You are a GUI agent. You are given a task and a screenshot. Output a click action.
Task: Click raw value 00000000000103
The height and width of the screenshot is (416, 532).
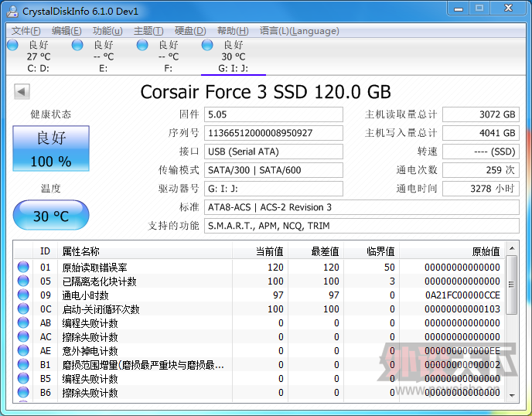tap(462, 309)
